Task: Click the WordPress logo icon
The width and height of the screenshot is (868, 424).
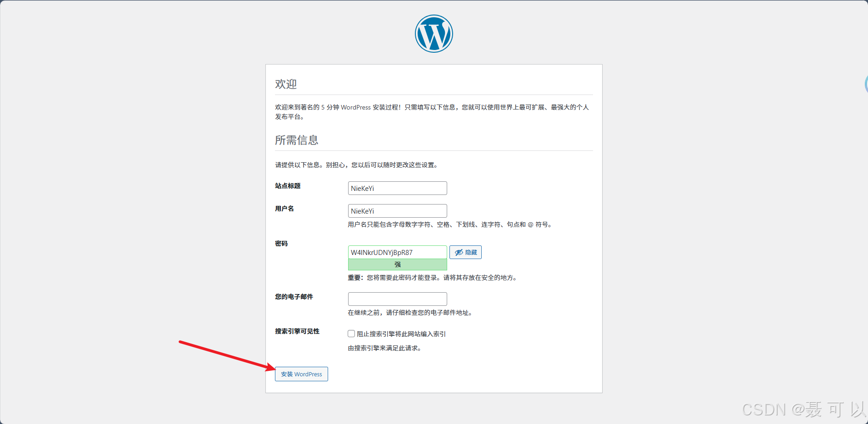Action: click(x=434, y=34)
